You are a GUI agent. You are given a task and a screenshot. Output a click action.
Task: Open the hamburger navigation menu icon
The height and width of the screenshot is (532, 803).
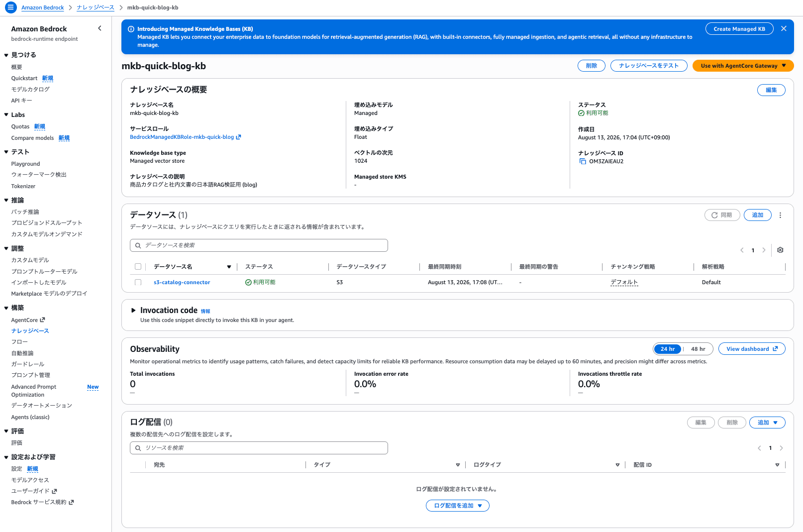[x=10, y=7]
